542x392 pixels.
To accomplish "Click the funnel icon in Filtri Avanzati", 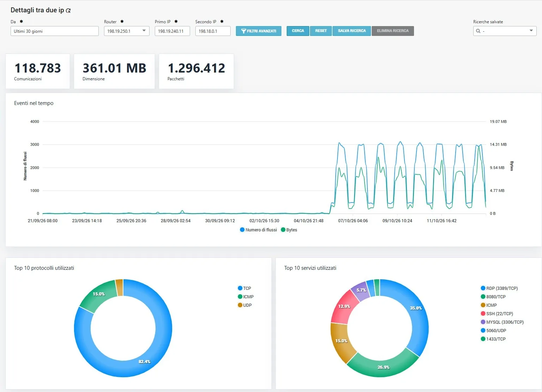I will [243, 31].
